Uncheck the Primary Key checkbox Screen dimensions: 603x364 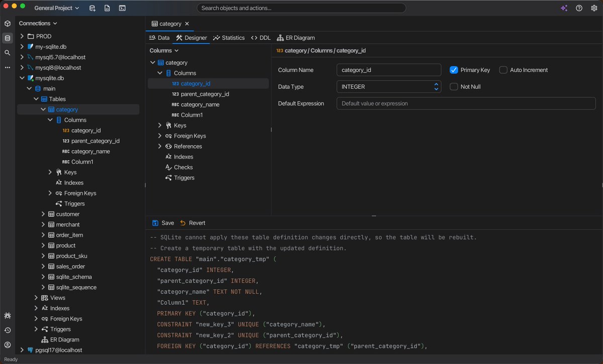click(454, 70)
